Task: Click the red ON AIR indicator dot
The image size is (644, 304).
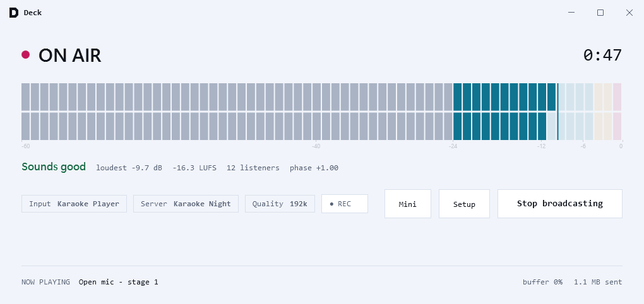Action: coord(25,55)
